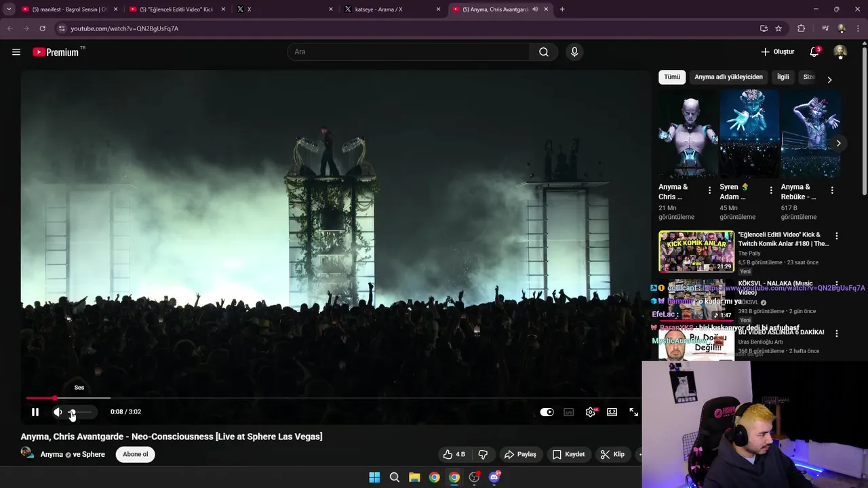Start voice search with microphone
Image resolution: width=868 pixels, height=488 pixels.
click(574, 52)
